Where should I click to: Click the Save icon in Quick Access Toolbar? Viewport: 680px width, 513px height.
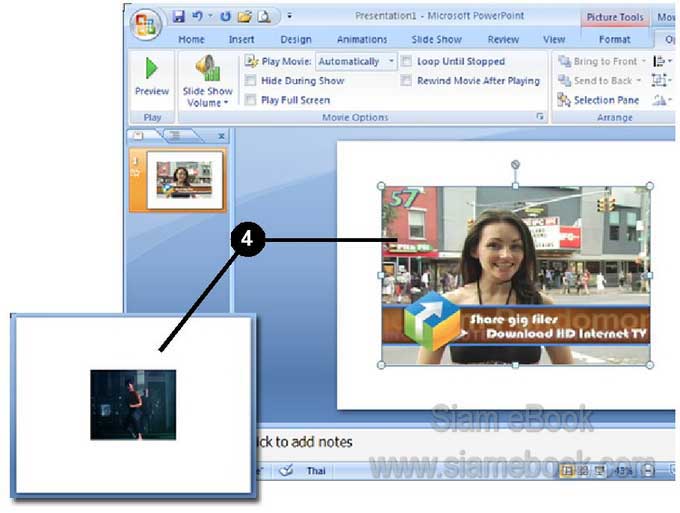(x=179, y=16)
